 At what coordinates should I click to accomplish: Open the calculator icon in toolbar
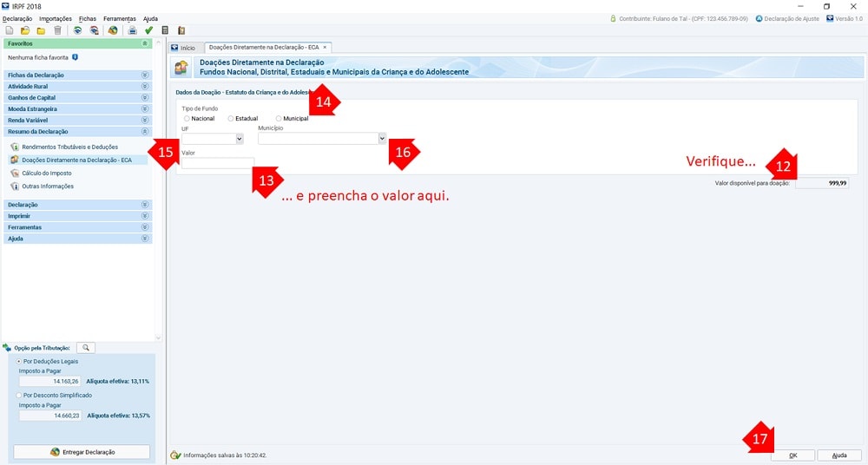click(165, 30)
